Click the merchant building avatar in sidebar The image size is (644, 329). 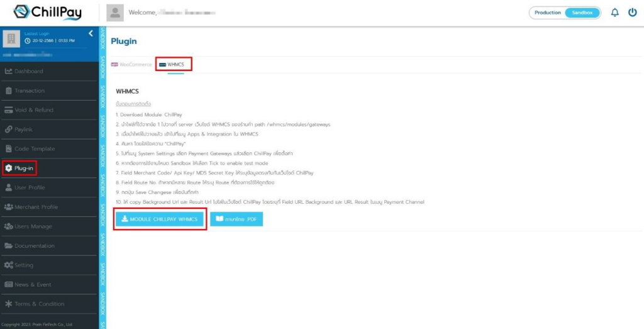point(11,39)
